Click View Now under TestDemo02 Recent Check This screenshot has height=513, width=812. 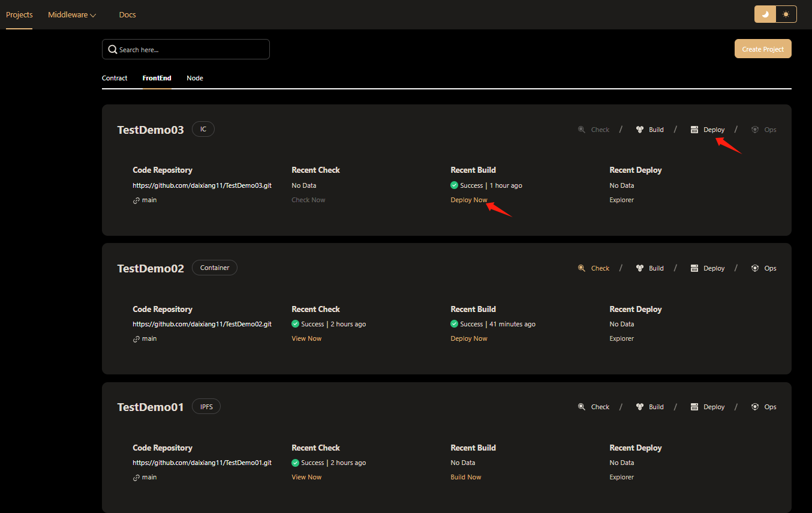(x=306, y=338)
